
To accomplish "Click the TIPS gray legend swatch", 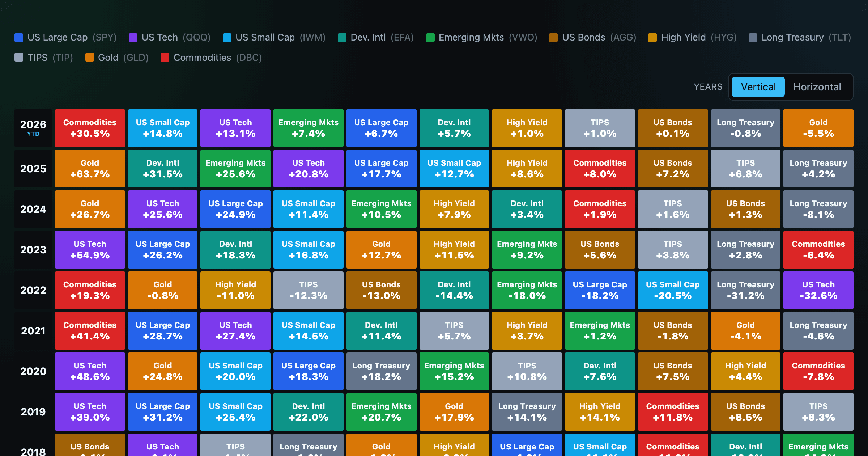I will tap(19, 57).
